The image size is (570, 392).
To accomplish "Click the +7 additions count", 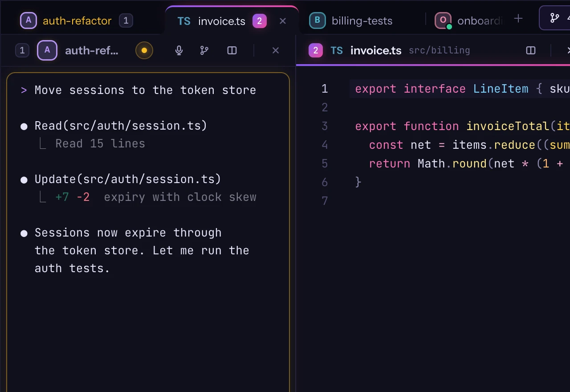I will [x=62, y=197].
